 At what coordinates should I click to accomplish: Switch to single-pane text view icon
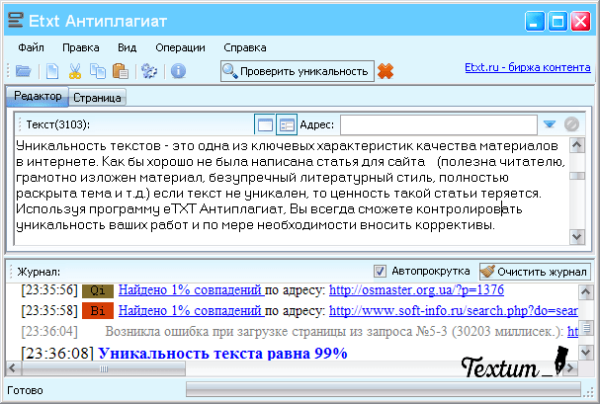(x=265, y=124)
